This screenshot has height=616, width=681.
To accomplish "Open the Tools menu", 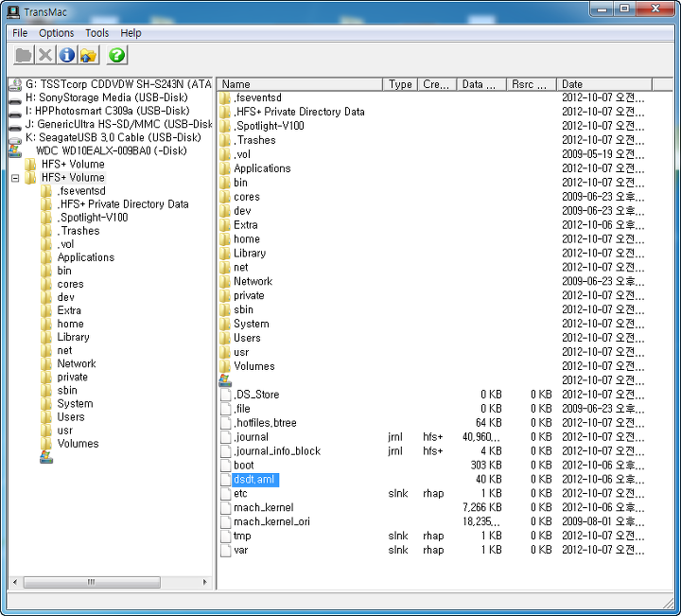I will [x=96, y=33].
